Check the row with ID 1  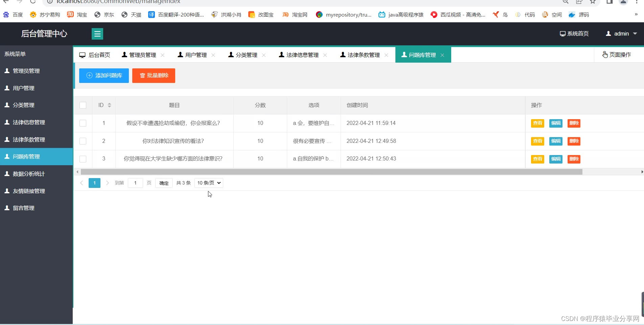[x=83, y=123]
